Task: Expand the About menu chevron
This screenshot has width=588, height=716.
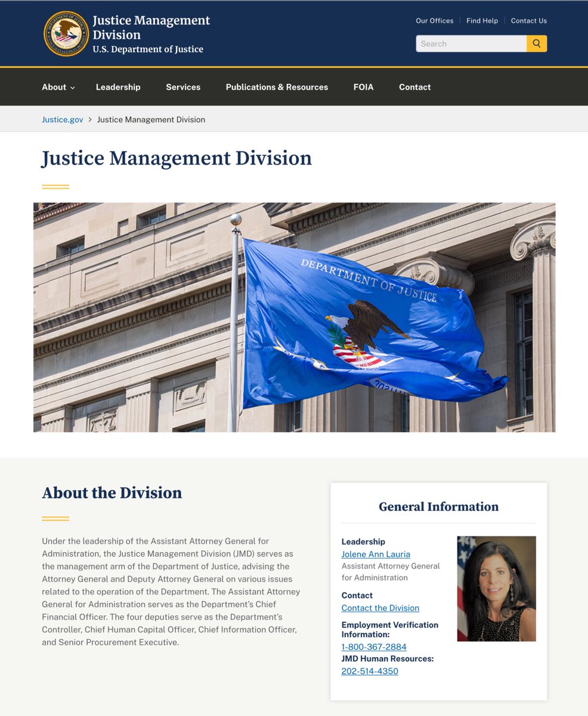Action: click(73, 88)
